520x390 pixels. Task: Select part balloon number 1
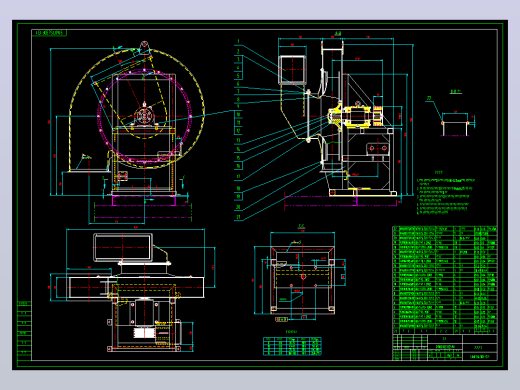point(238,42)
